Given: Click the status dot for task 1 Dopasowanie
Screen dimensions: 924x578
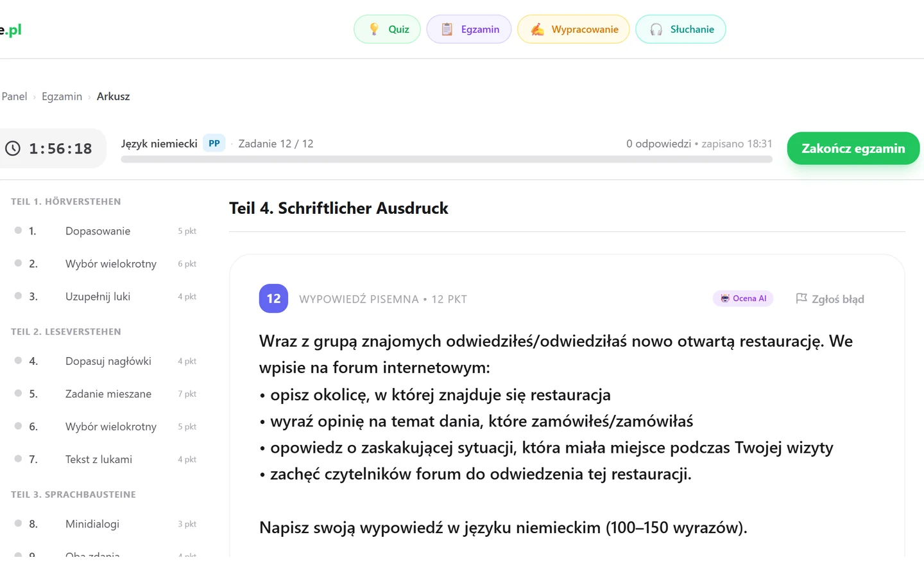Looking at the screenshot, I should 18,231.
